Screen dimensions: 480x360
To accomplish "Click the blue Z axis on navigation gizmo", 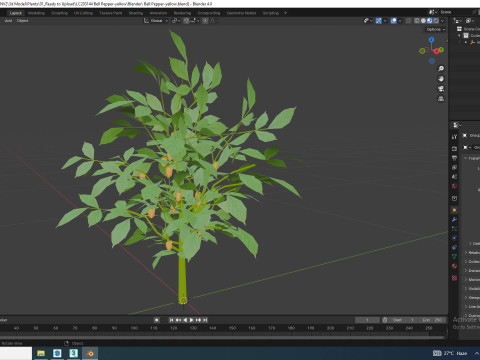I will tap(431, 39).
